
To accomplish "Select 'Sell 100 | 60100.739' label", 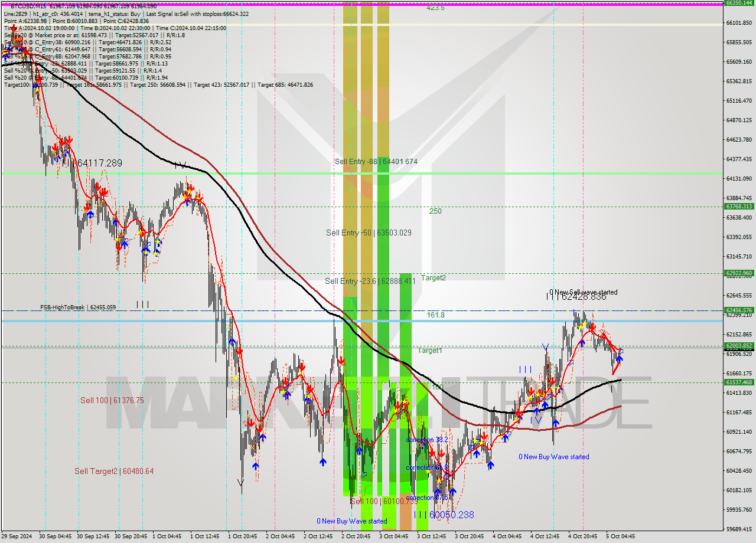I will point(384,501).
